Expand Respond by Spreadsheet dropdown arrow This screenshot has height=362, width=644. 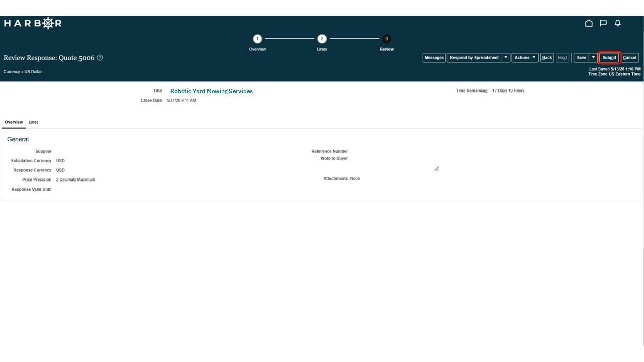coord(506,58)
